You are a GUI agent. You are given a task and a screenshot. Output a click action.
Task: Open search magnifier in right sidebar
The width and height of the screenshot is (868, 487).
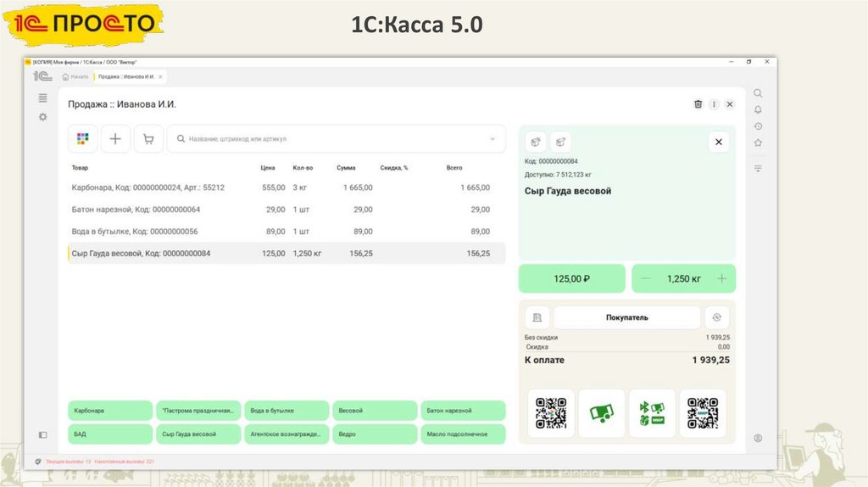pyautogui.click(x=758, y=93)
